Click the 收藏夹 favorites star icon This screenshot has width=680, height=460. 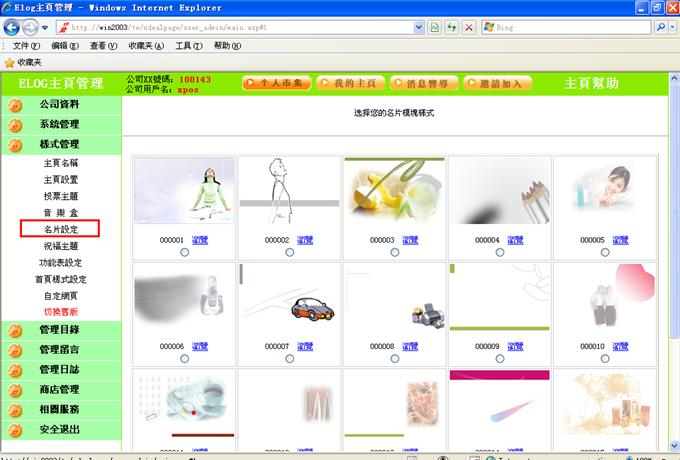[x=9, y=62]
